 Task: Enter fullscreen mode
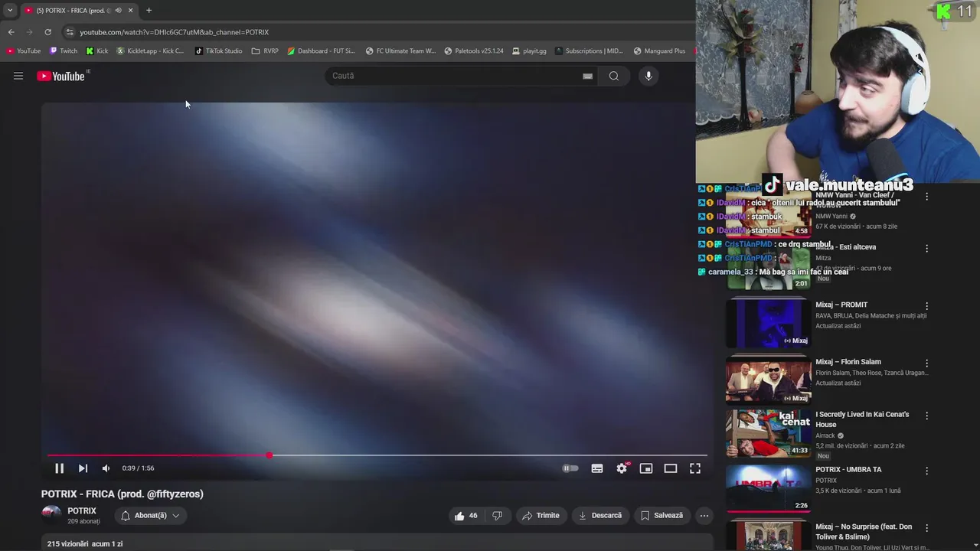coord(695,468)
